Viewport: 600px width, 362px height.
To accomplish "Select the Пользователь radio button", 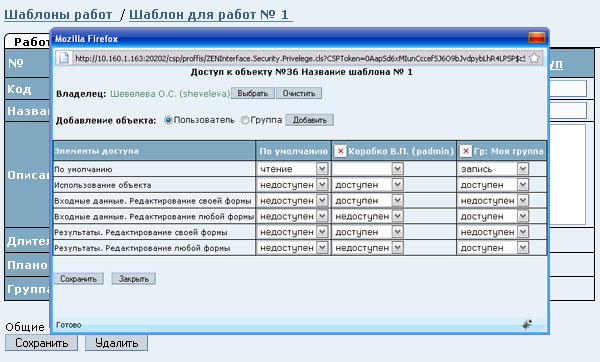I will (168, 120).
